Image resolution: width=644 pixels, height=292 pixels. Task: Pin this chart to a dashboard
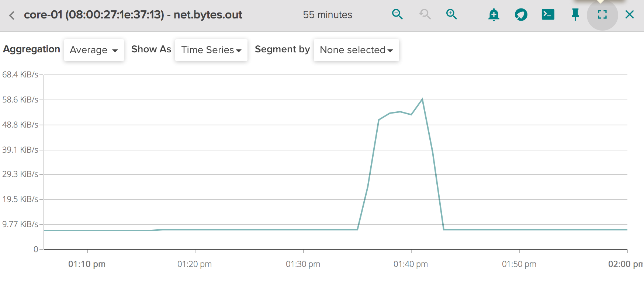click(x=575, y=14)
